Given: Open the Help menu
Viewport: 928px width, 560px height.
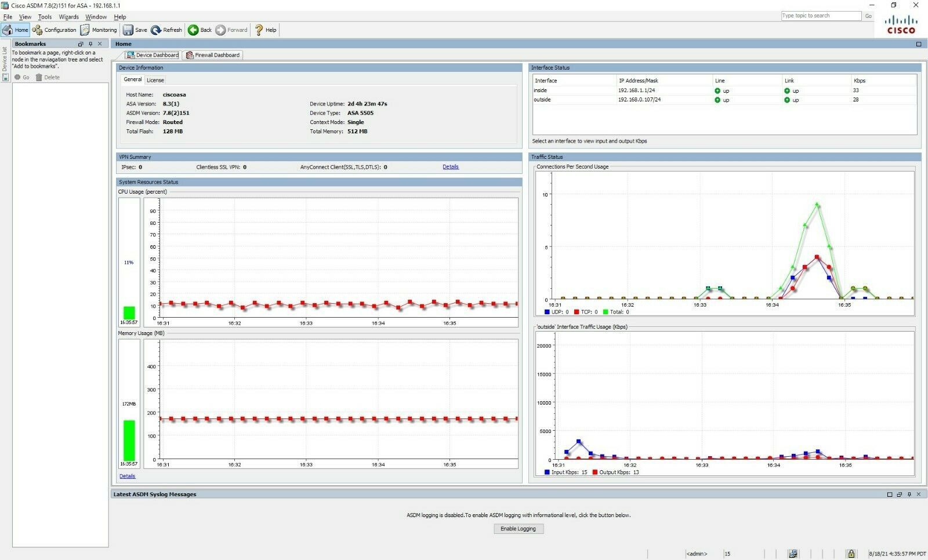Looking at the screenshot, I should point(119,17).
